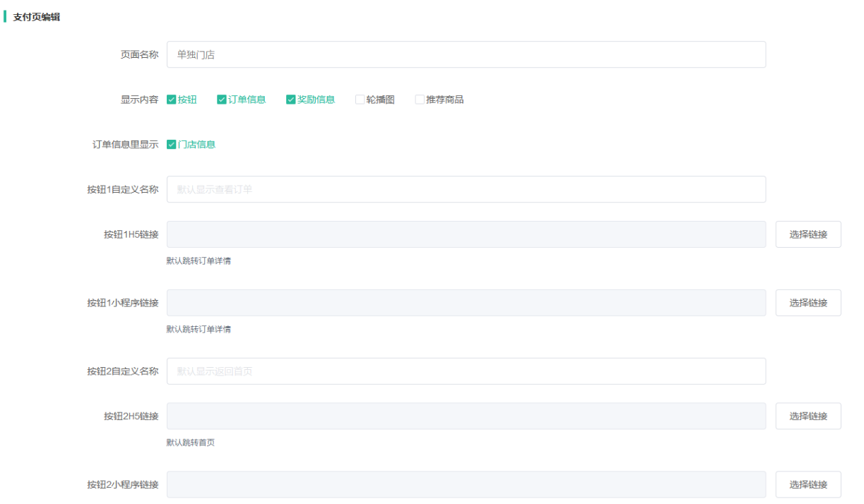The image size is (864, 504).
Task: Click the 按钮1H5链接 input box
Action: coord(466,234)
